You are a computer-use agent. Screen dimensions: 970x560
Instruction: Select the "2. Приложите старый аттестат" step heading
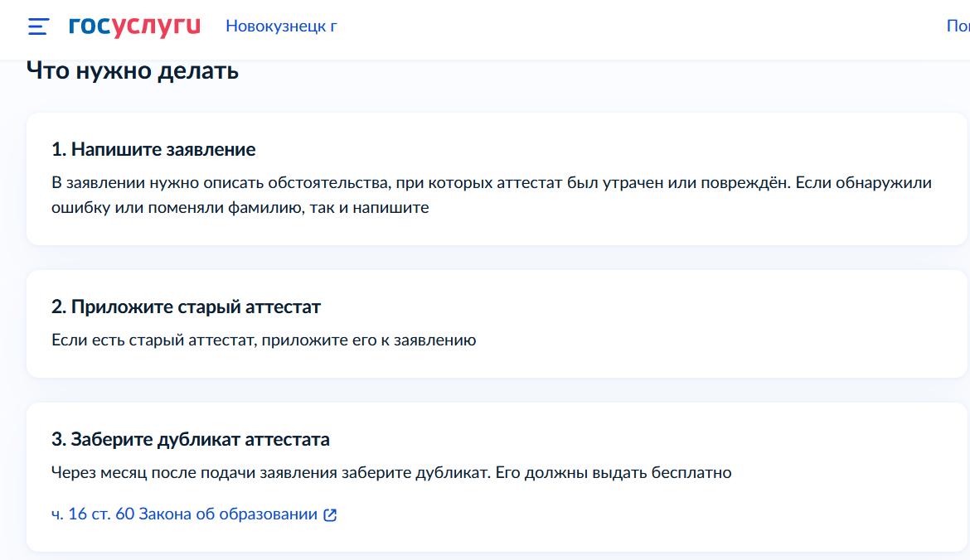pyautogui.click(x=186, y=307)
